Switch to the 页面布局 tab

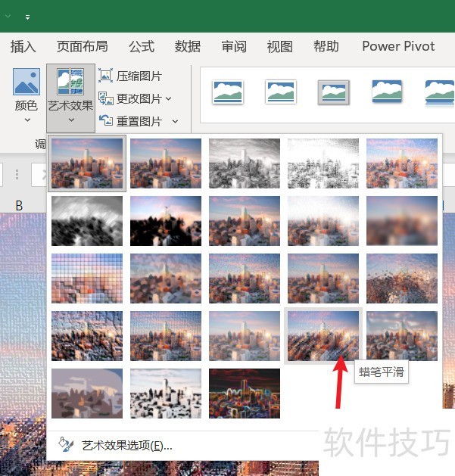83,46
